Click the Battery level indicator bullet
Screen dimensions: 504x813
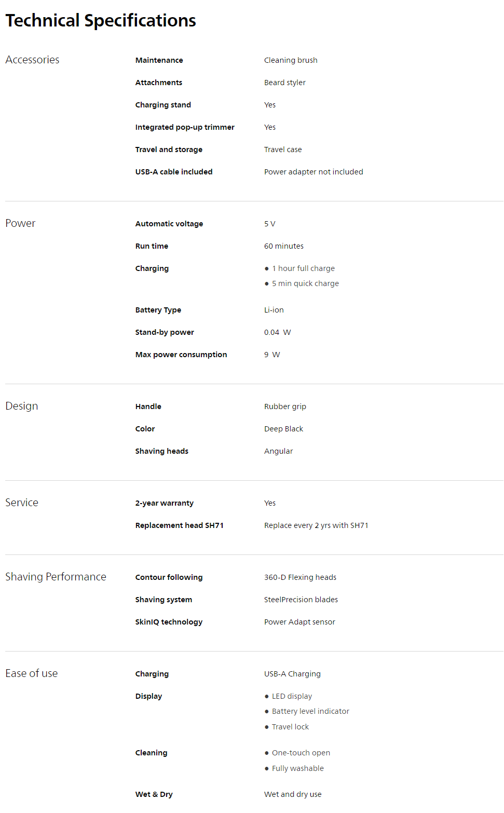click(x=310, y=711)
